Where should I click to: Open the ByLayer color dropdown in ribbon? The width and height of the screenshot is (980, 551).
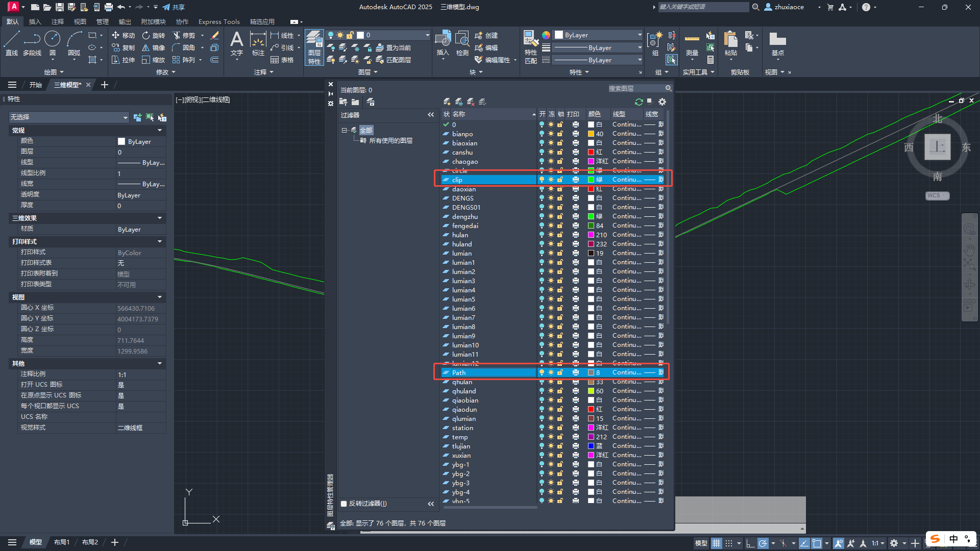click(x=598, y=35)
